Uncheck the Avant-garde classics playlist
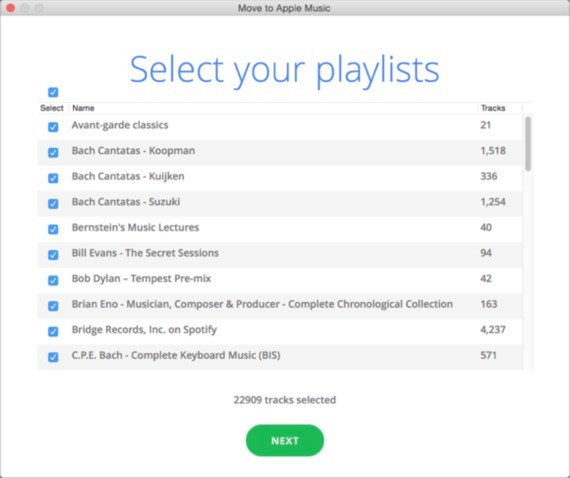This screenshot has width=570, height=478. click(x=53, y=127)
